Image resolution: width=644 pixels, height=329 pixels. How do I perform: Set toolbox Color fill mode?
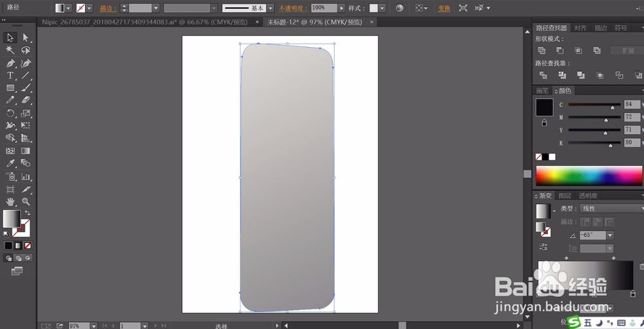pyautogui.click(x=8, y=245)
